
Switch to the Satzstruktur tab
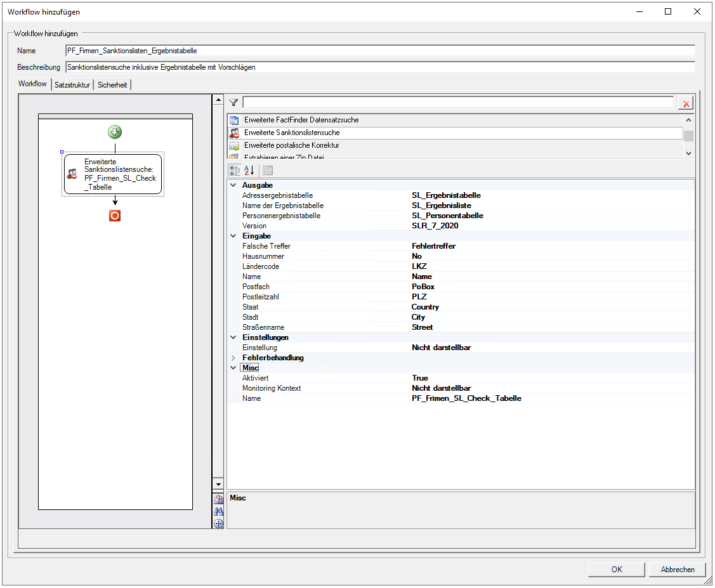point(72,85)
